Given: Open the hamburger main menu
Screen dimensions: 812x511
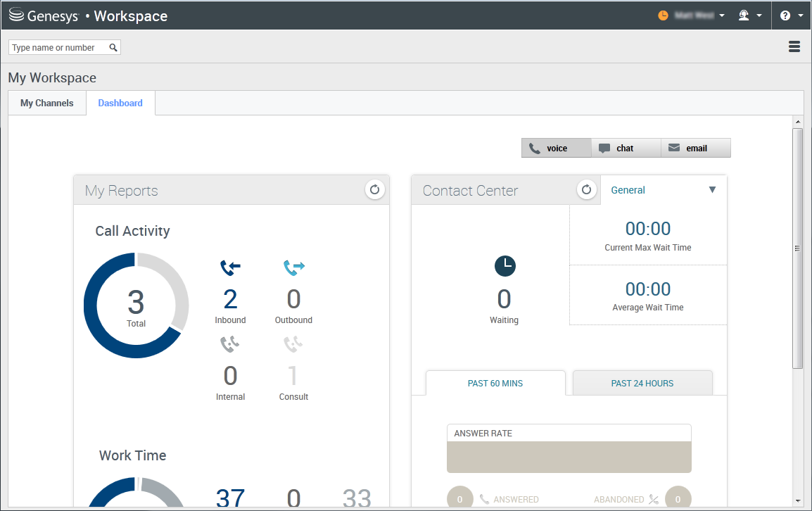Looking at the screenshot, I should click(794, 46).
